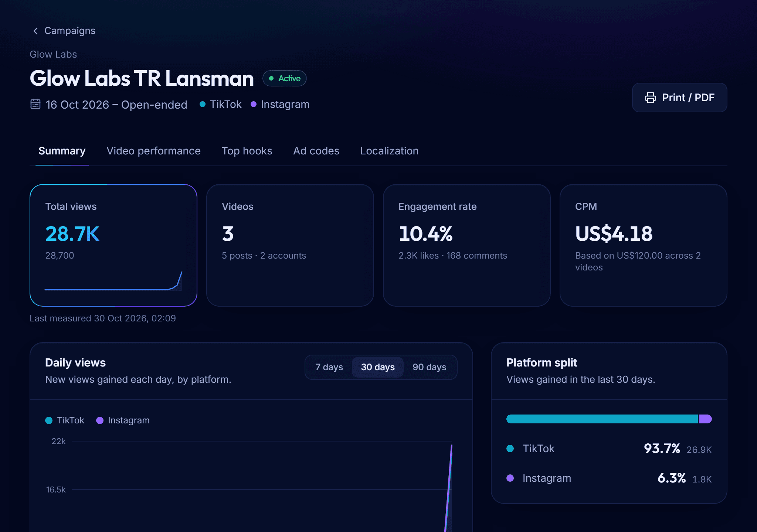The width and height of the screenshot is (757, 532).
Task: Select the Videos card
Action: coord(290,245)
